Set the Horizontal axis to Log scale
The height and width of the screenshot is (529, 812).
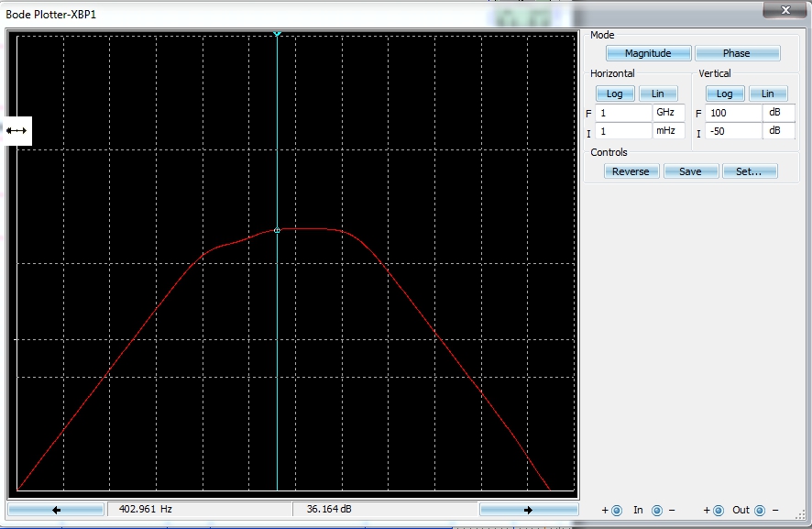click(615, 94)
